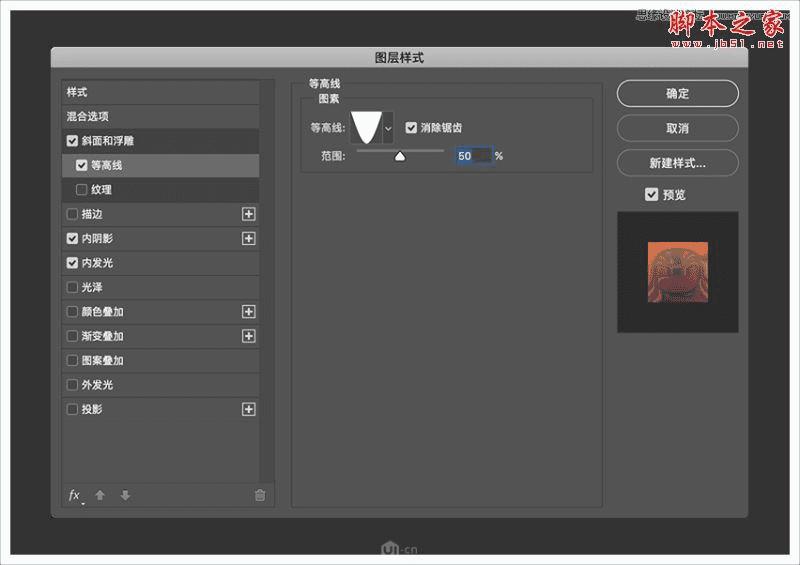Select the 混合选项 row
800x565 pixels.
click(x=160, y=116)
